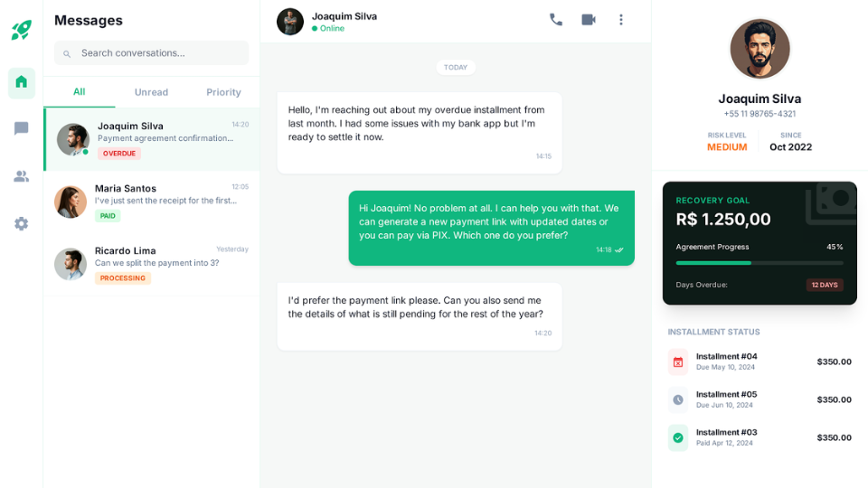868x488 pixels.
Task: Start a voice call with Joaquim
Action: coord(556,20)
